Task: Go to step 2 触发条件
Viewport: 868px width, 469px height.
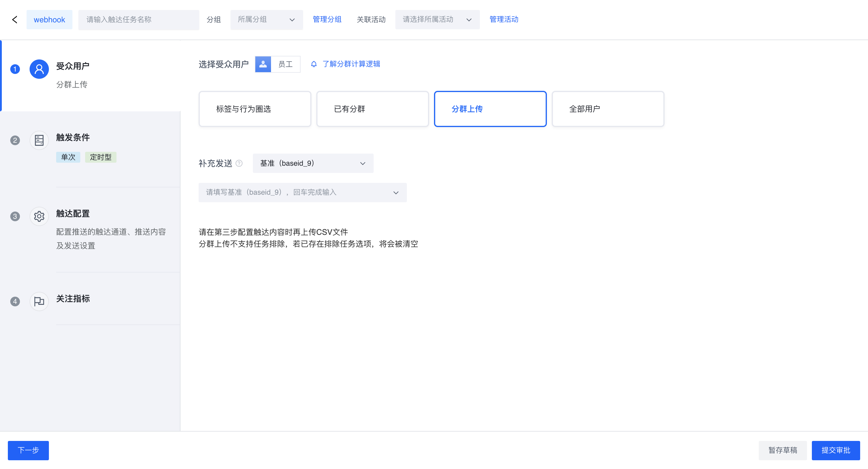Action: point(73,137)
